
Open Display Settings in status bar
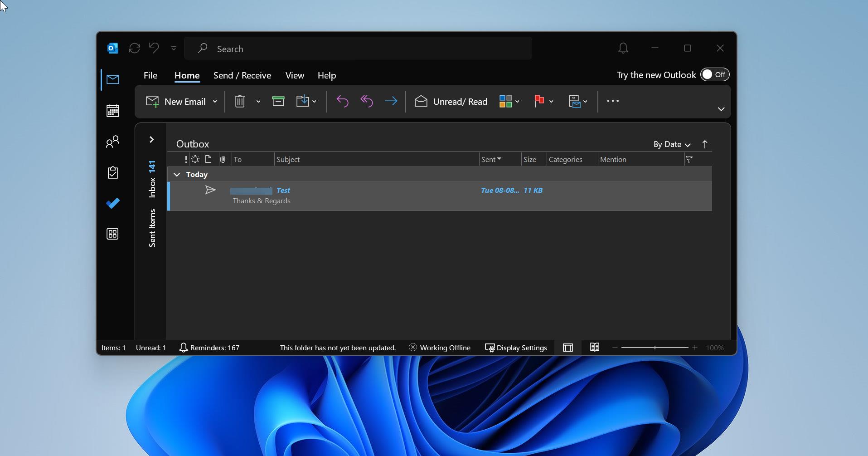(516, 348)
